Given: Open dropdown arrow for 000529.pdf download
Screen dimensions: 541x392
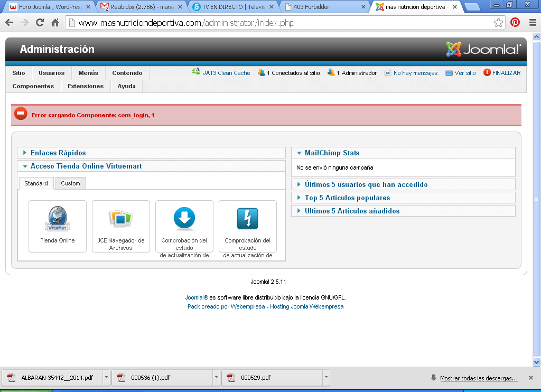Looking at the screenshot, I should click(326, 378).
